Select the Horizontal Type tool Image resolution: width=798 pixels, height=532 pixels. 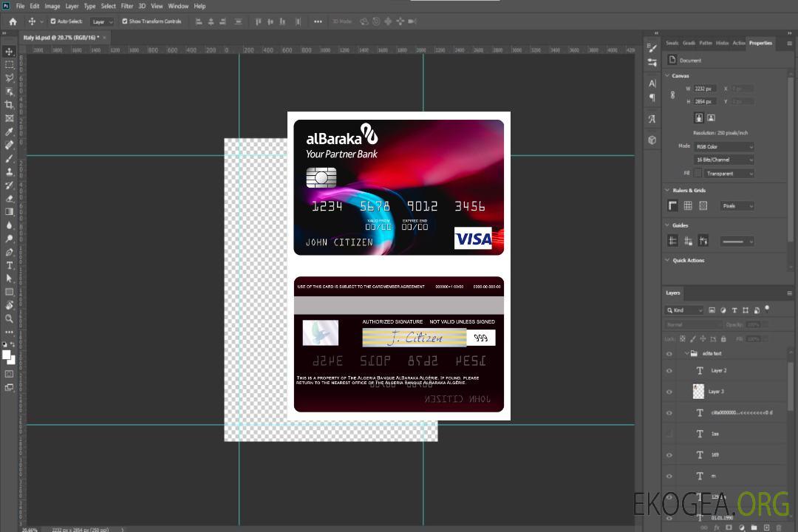pyautogui.click(x=9, y=265)
